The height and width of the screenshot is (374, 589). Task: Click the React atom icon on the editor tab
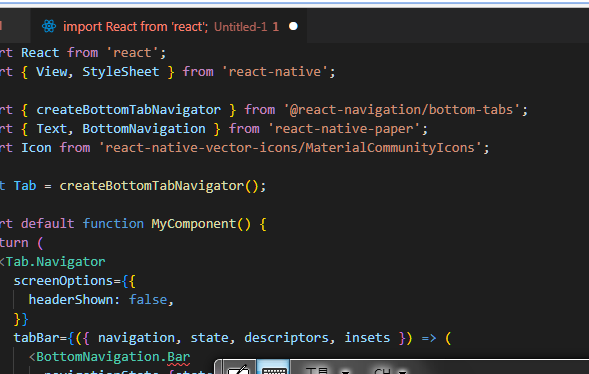(x=49, y=26)
